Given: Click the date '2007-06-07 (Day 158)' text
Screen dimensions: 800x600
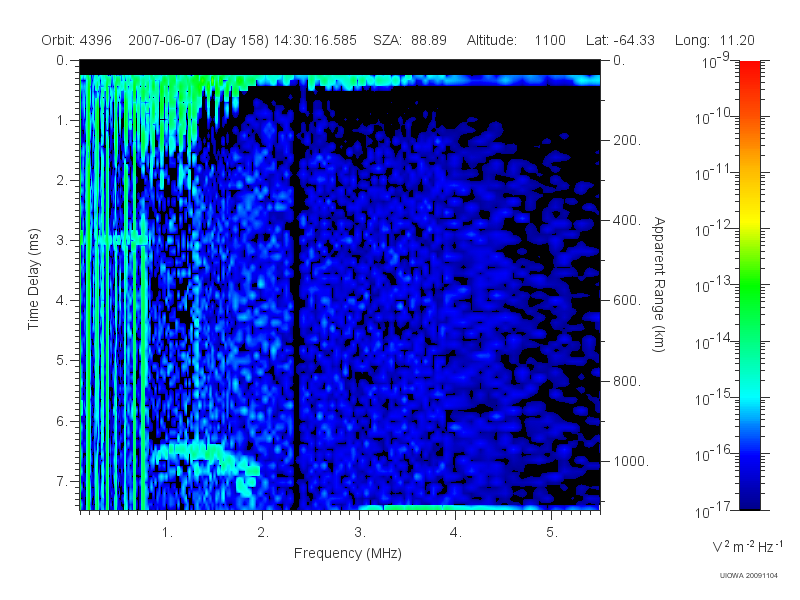Looking at the screenshot, I should coord(198,40).
